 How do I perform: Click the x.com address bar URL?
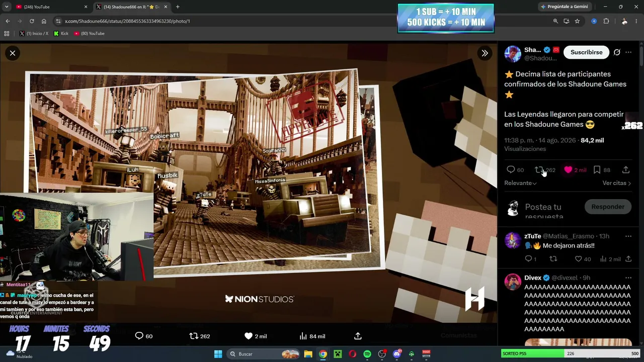127,21
